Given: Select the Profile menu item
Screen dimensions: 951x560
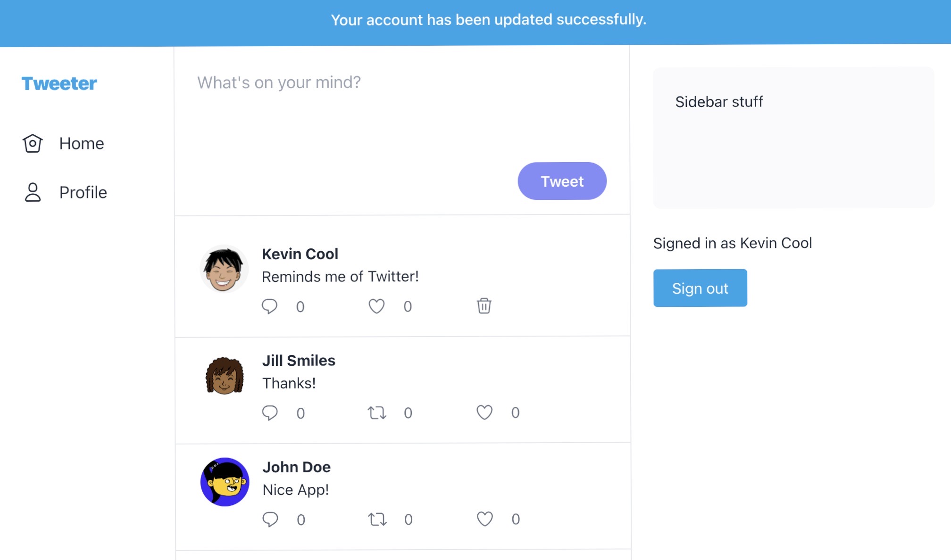Looking at the screenshot, I should 82,192.
